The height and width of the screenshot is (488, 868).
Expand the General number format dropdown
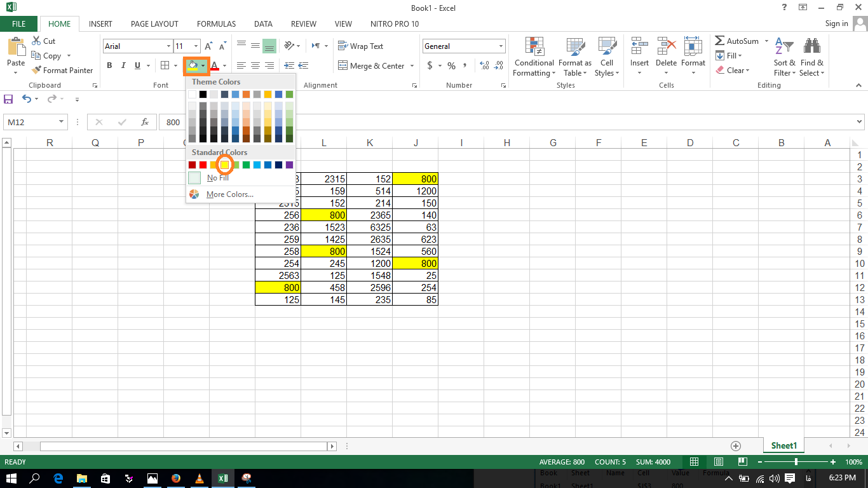click(501, 46)
